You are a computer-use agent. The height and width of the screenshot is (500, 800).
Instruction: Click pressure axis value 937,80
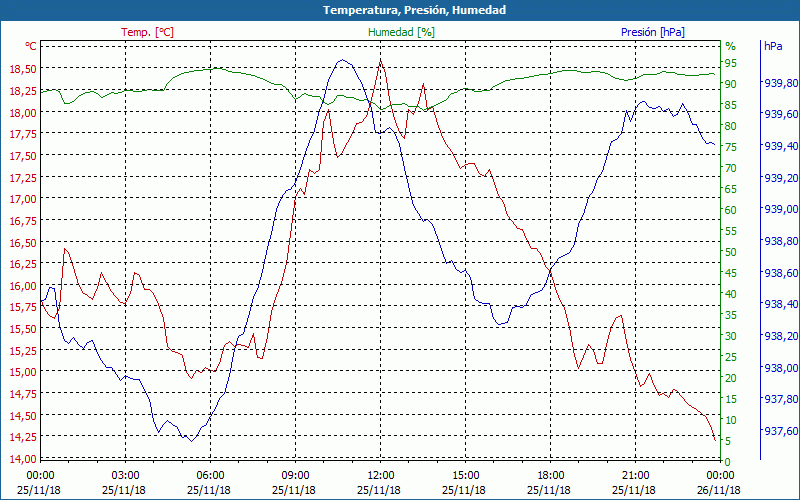[781, 399]
